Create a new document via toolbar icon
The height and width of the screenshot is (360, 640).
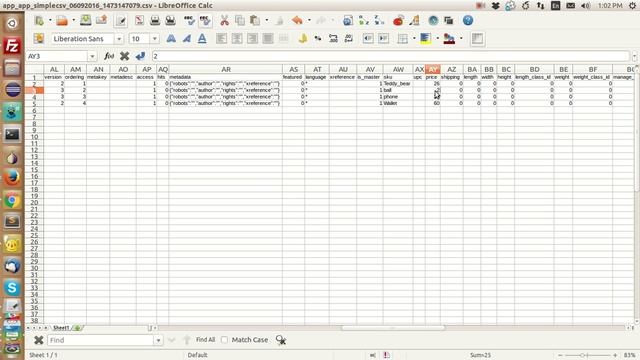[x=39, y=20]
